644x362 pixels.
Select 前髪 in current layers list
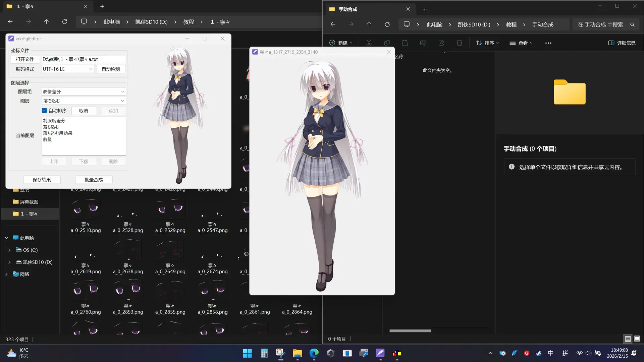click(x=47, y=139)
